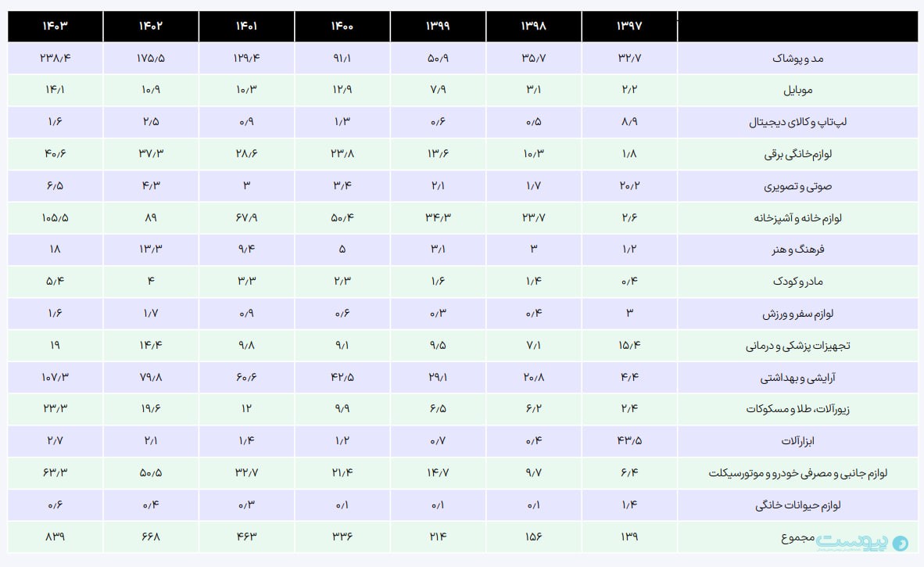
Task: Select the مد و پوشاک row label
Action: click(798, 59)
